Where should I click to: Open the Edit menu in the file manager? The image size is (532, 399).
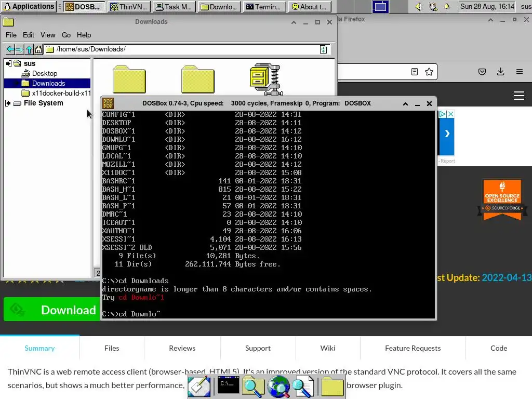pyautogui.click(x=29, y=35)
